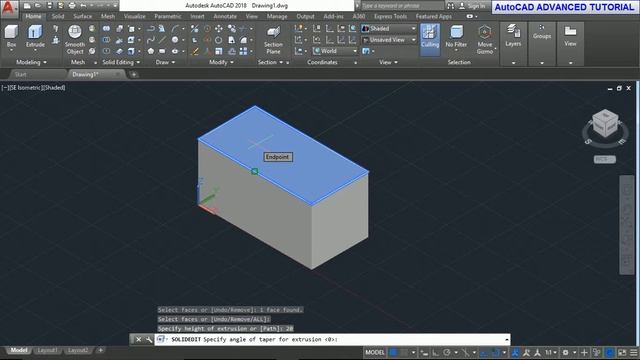This screenshot has height=360, width=640.
Task: Switch to the Solid ribbon tab
Action: 58,16
